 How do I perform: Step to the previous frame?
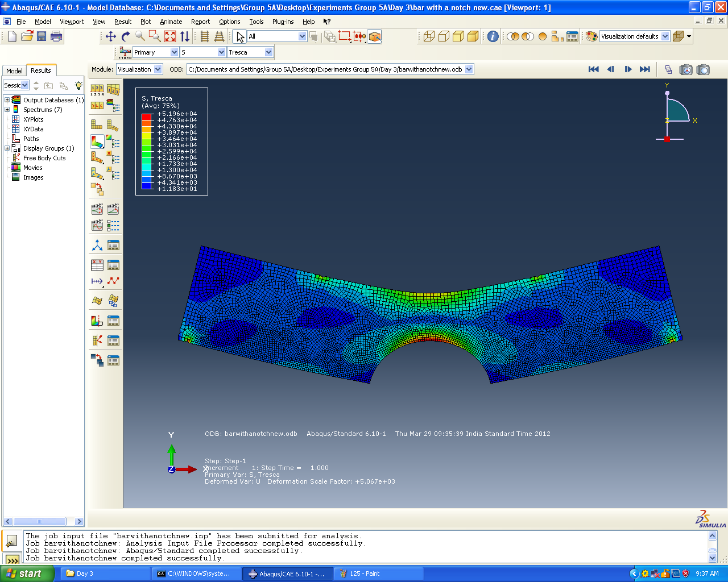point(611,69)
